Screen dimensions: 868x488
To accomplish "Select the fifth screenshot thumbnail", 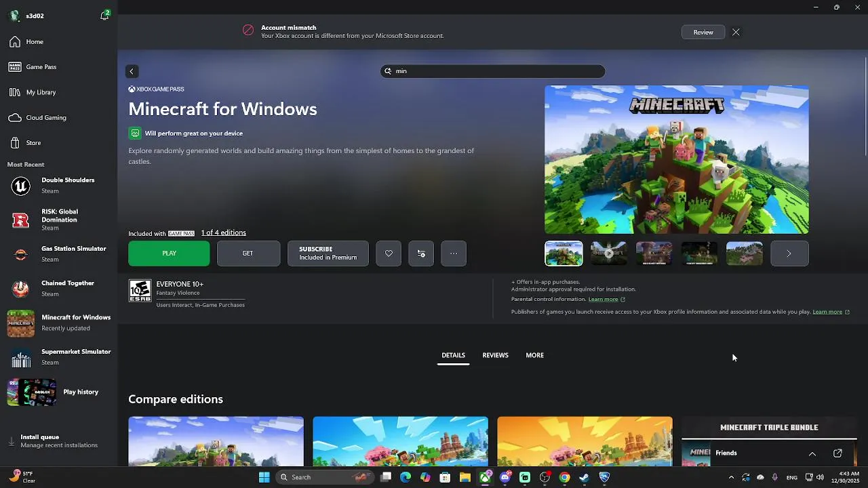I will coord(745,253).
